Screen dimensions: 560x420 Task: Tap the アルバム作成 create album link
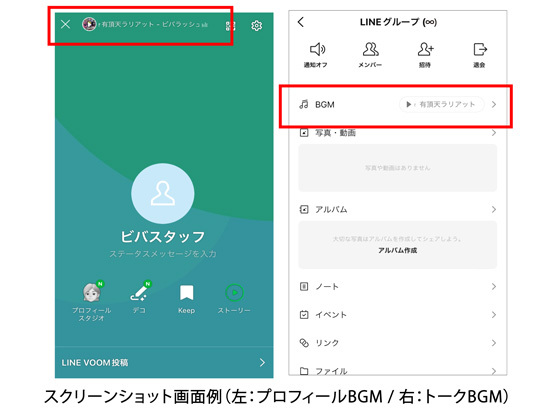398,250
